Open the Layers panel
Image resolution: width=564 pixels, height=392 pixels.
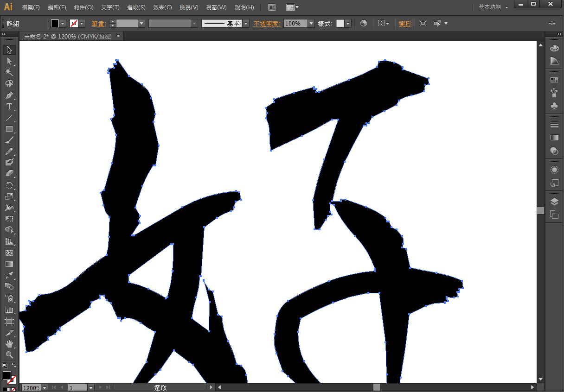554,202
